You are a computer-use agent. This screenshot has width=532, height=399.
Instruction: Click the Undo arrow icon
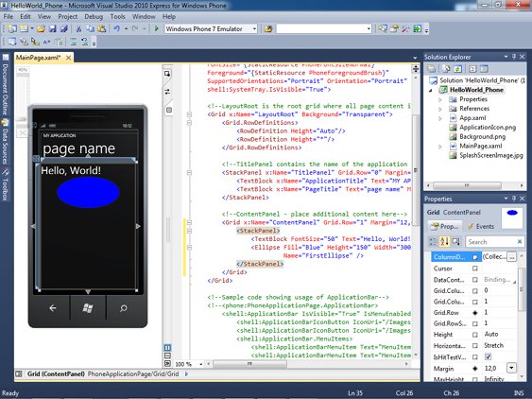click(117, 29)
